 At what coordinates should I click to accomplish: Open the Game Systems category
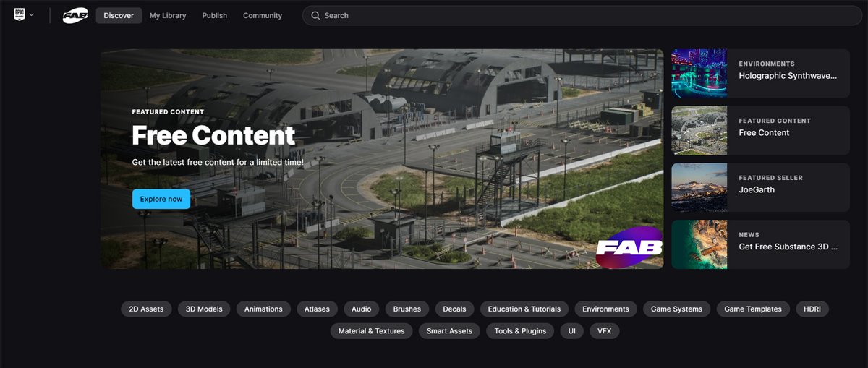pyautogui.click(x=676, y=309)
